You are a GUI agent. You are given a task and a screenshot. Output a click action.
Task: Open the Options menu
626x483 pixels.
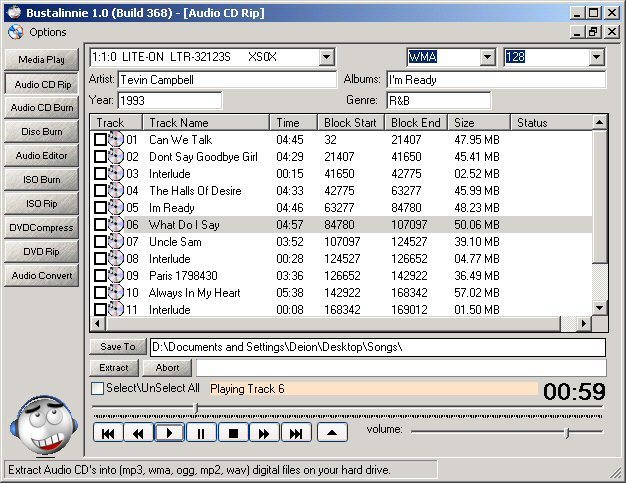coord(48,32)
